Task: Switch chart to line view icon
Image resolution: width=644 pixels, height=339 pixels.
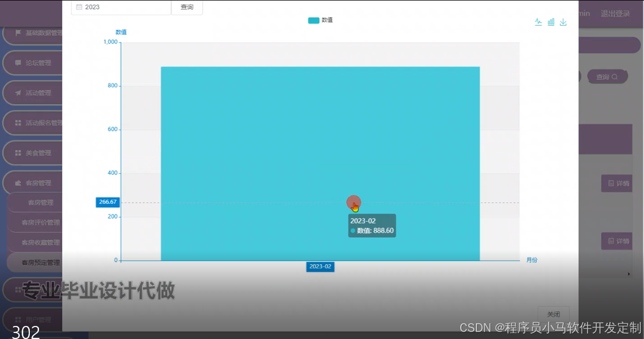Action: (x=538, y=22)
